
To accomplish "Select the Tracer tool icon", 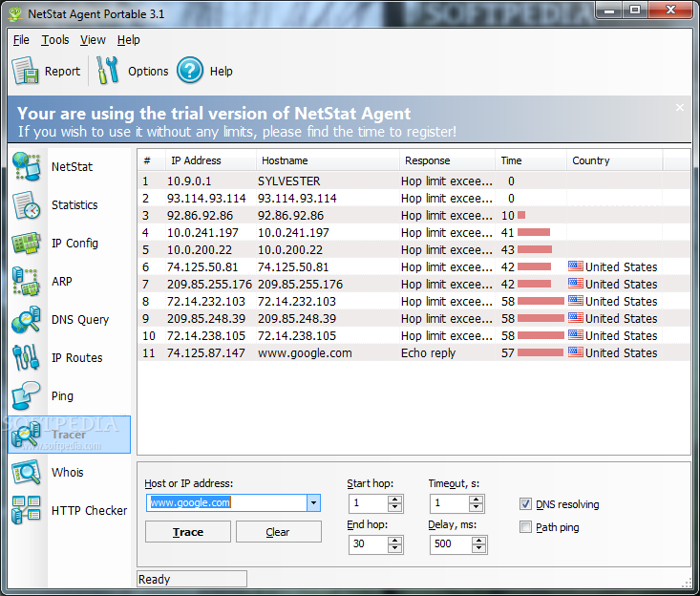I will coord(27,435).
